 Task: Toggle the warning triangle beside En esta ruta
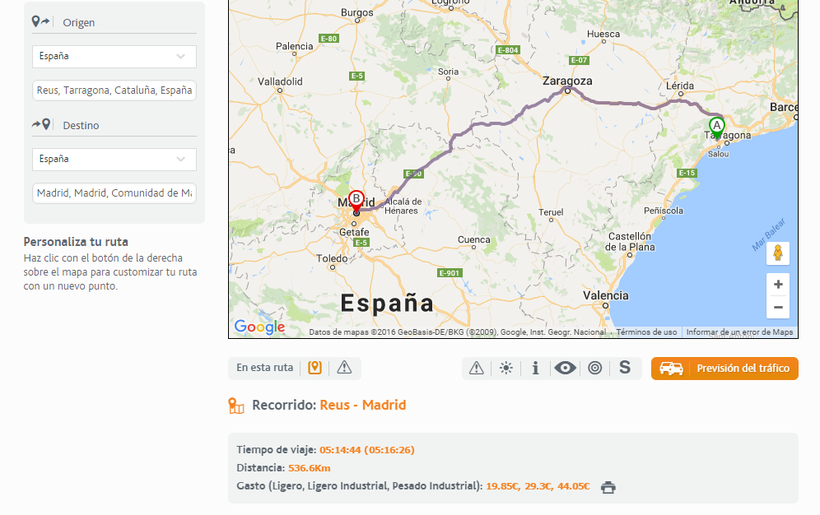pos(344,368)
